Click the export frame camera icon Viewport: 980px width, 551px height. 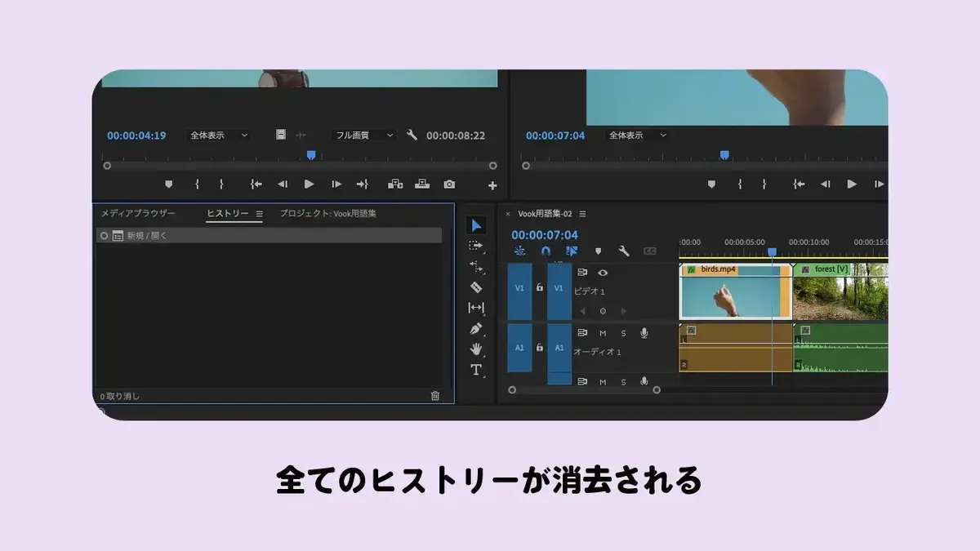(449, 184)
